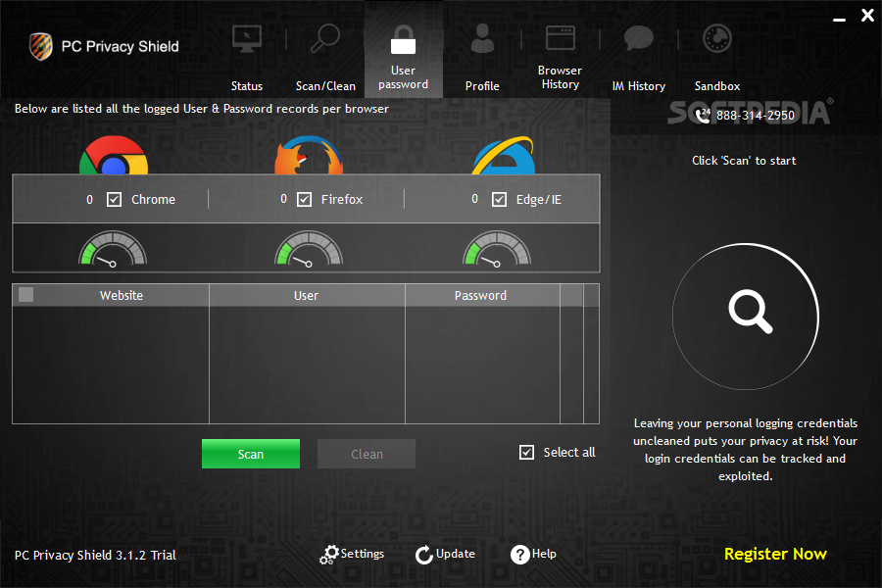Image resolution: width=882 pixels, height=588 pixels.
Task: Click the PC Privacy Shield logo icon
Action: pyautogui.click(x=41, y=46)
